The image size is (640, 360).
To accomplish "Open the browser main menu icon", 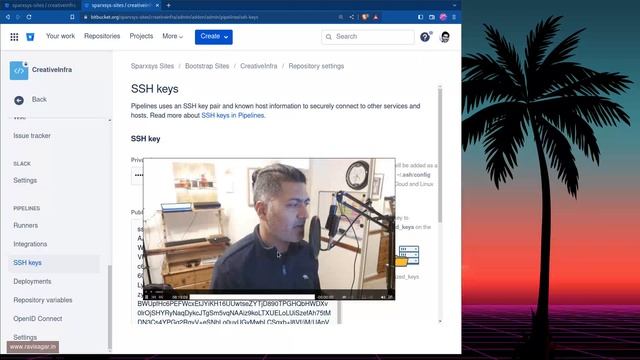I will pos(454,17).
